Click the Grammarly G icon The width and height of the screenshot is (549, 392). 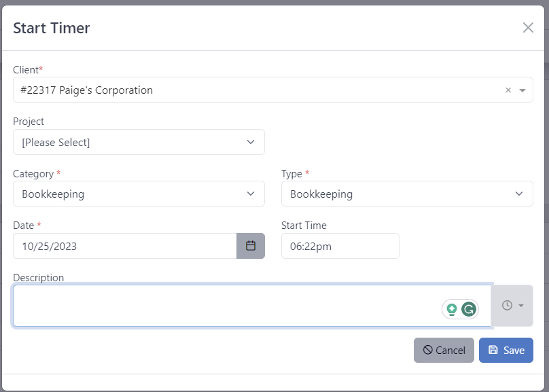(x=469, y=310)
